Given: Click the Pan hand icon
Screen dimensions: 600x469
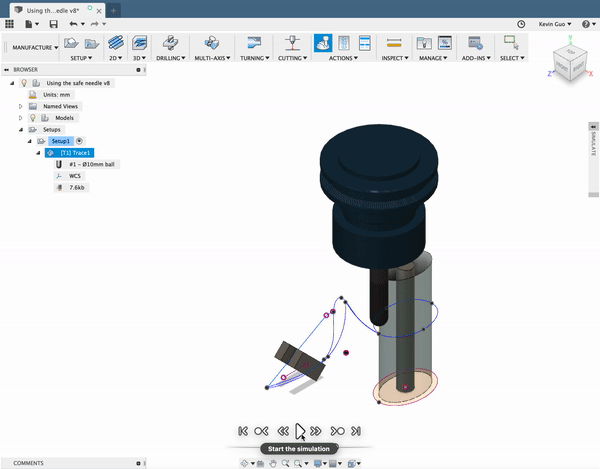Looking at the screenshot, I should pyautogui.click(x=272, y=463).
